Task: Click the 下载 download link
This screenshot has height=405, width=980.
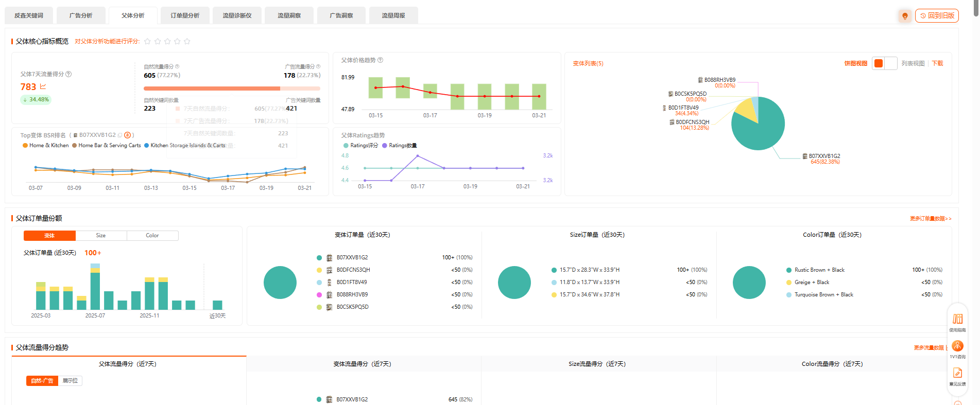Action: pyautogui.click(x=937, y=63)
